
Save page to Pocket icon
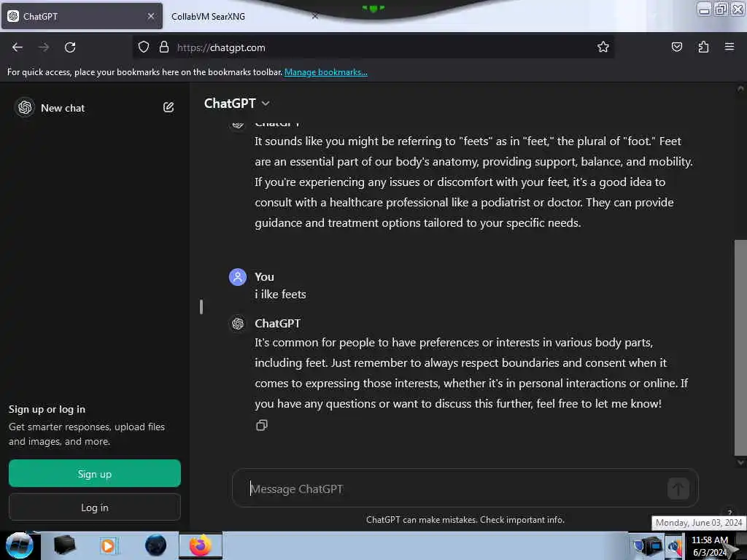tap(676, 47)
